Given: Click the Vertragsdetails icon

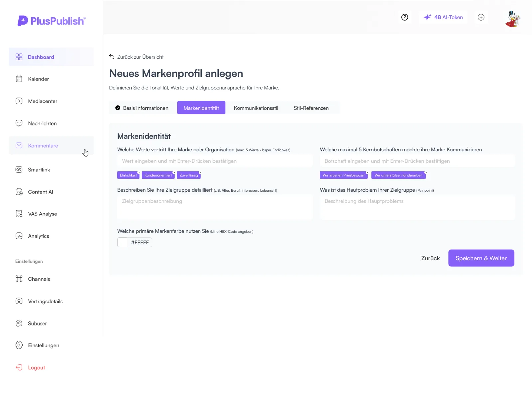Looking at the screenshot, I should click(x=19, y=301).
